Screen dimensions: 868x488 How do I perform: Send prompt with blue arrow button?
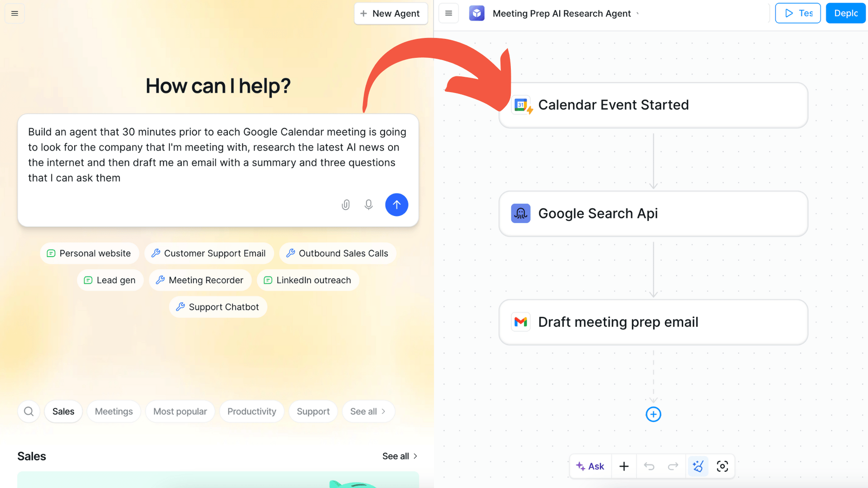pyautogui.click(x=396, y=205)
